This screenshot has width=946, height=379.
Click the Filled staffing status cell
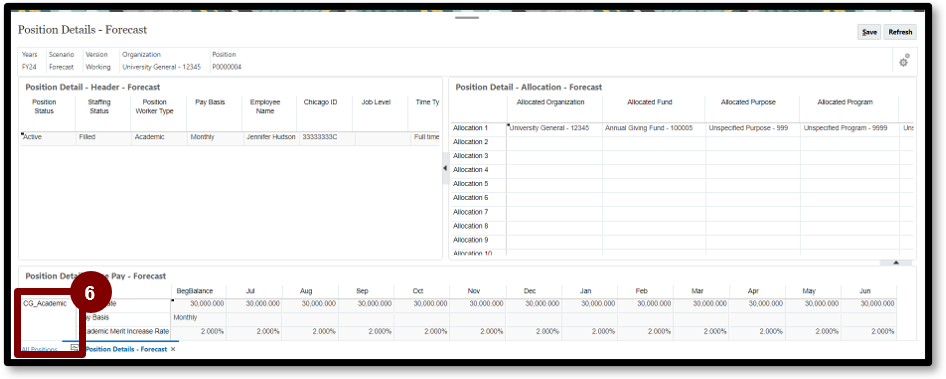(103, 138)
